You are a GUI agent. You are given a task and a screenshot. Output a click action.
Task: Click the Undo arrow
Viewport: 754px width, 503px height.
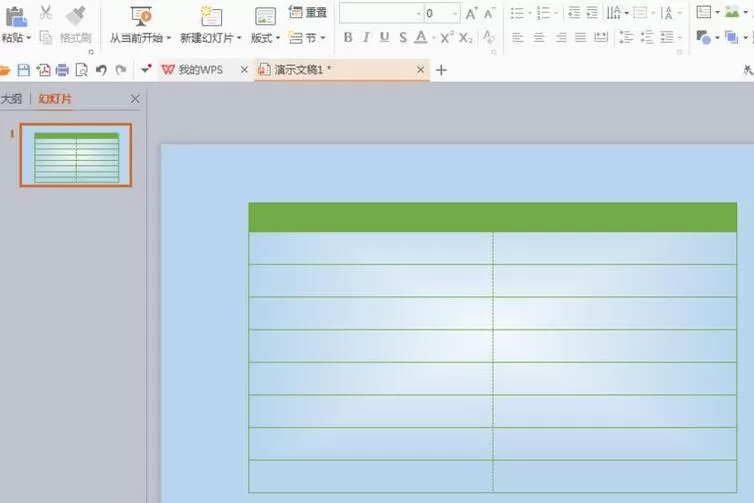point(101,70)
